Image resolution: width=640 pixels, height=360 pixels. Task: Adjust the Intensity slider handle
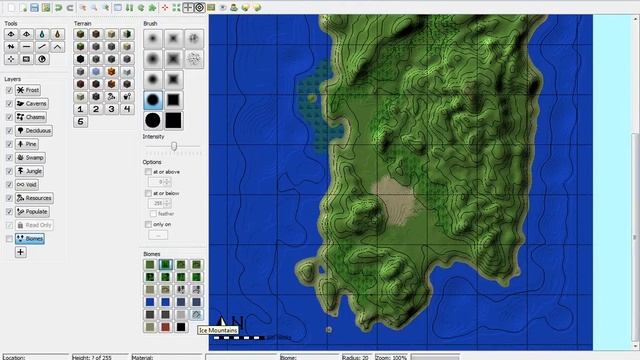coord(174,146)
